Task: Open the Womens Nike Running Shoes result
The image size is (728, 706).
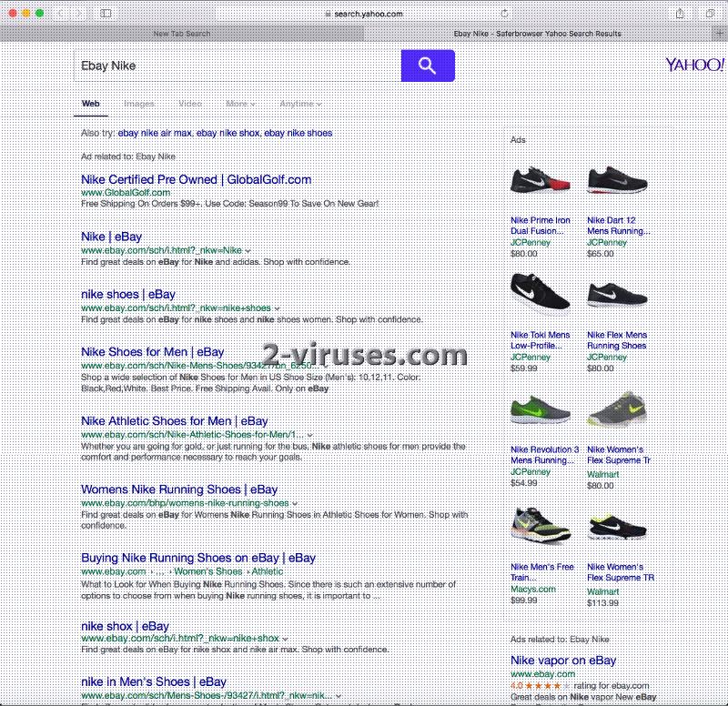Action: click(x=179, y=489)
